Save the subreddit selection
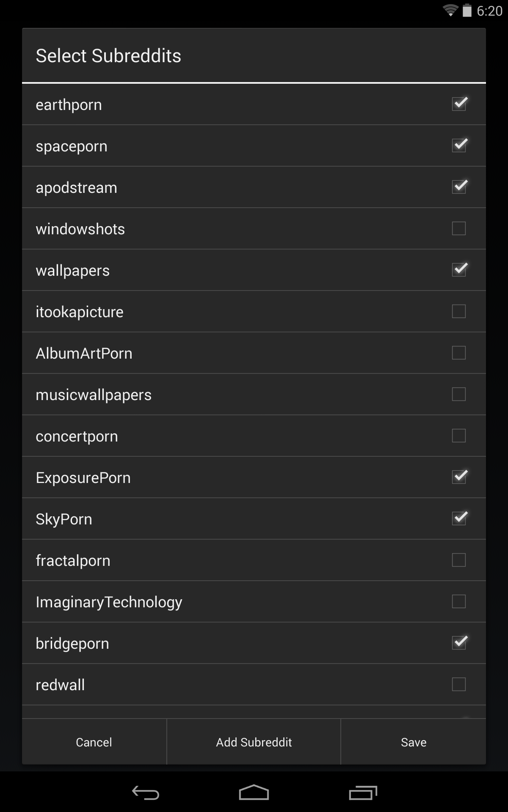This screenshot has width=508, height=812. (x=413, y=742)
